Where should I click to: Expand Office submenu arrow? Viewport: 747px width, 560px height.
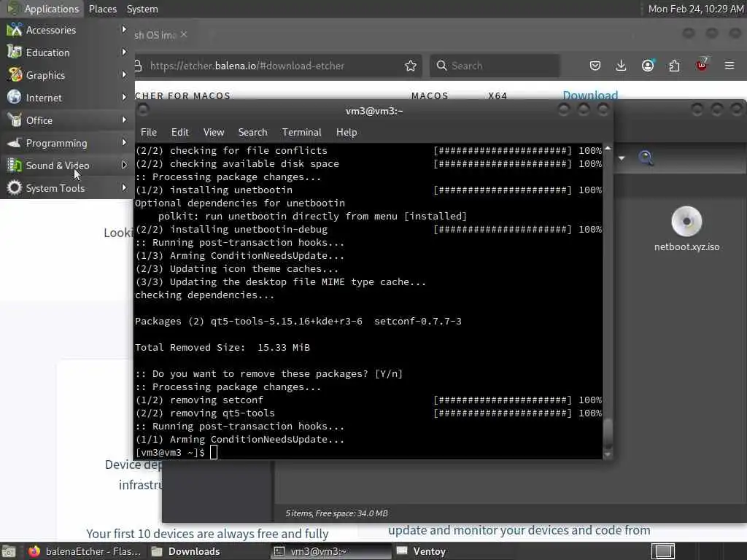tap(124, 120)
